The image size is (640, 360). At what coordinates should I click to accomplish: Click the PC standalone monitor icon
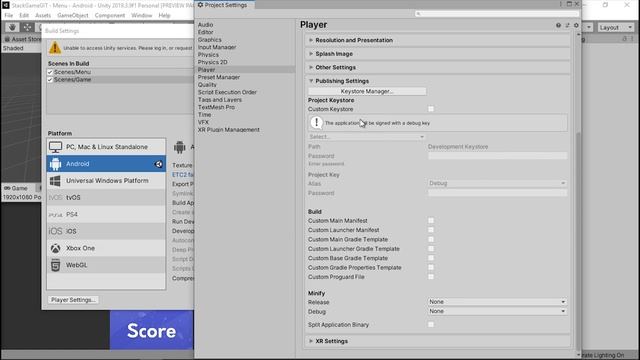55,147
